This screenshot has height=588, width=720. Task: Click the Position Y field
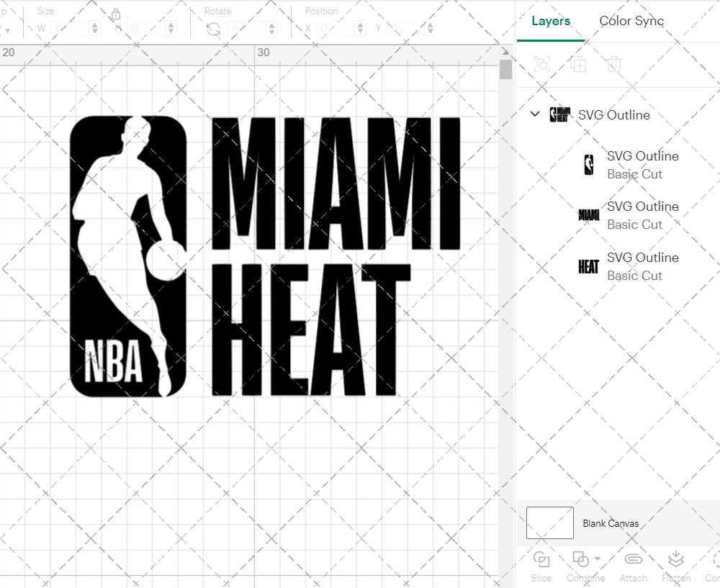pyautogui.click(x=406, y=29)
